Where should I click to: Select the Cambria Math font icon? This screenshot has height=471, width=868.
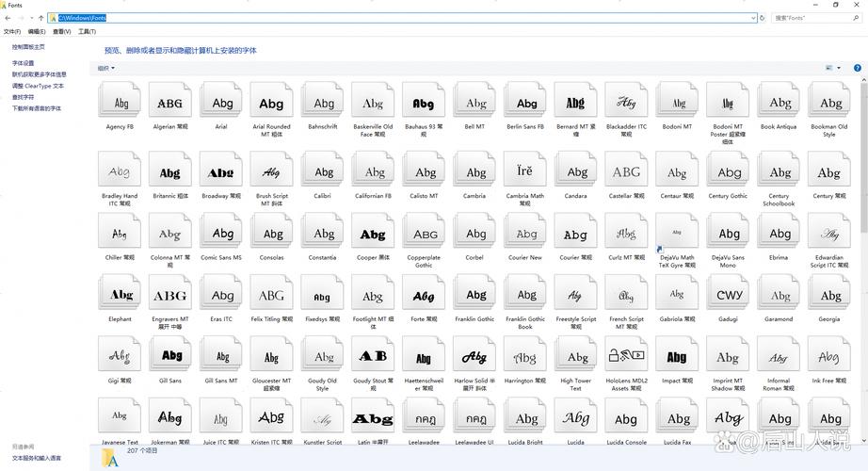click(525, 170)
